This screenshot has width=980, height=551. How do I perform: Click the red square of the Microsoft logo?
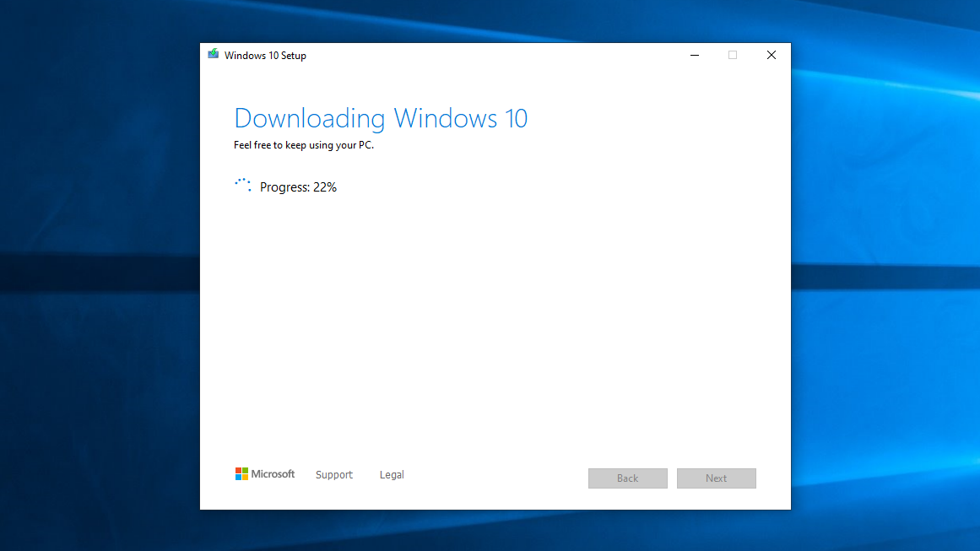(239, 470)
